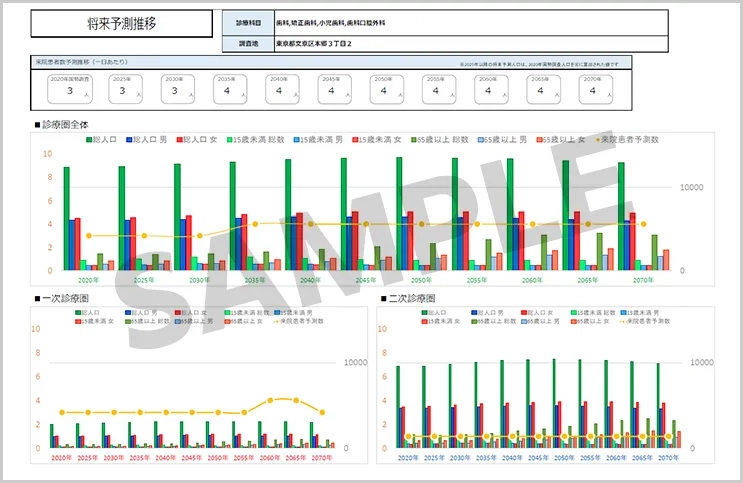Click 総人口 女 legend entry in 二次診療圏 chart

click(537, 313)
